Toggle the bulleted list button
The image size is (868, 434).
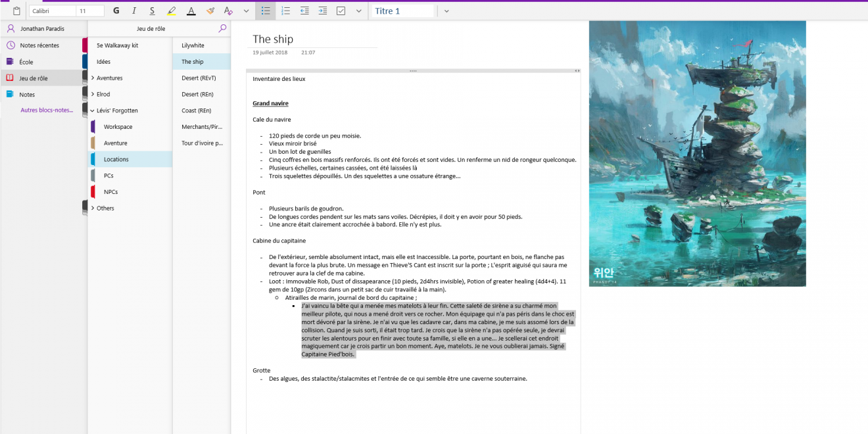[x=266, y=11]
